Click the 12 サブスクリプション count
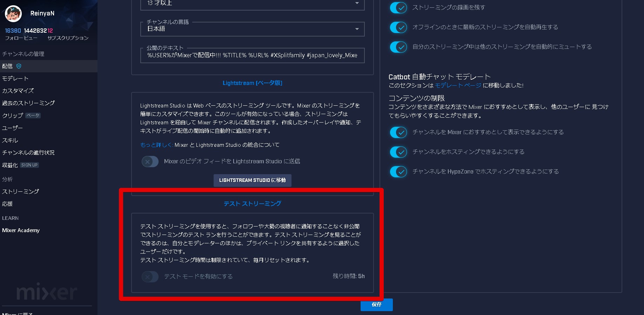The width and height of the screenshot is (644, 315). coord(50,31)
